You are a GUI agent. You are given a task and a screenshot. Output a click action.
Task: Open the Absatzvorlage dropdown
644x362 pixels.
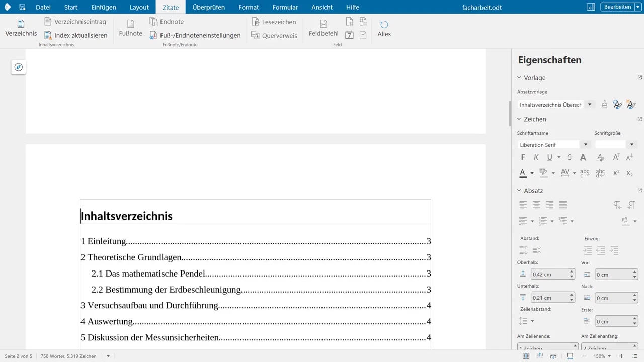pos(590,105)
